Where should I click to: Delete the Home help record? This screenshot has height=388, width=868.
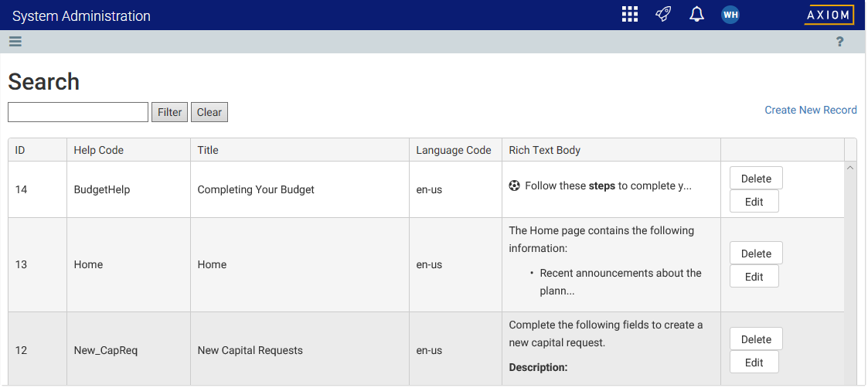[756, 254]
